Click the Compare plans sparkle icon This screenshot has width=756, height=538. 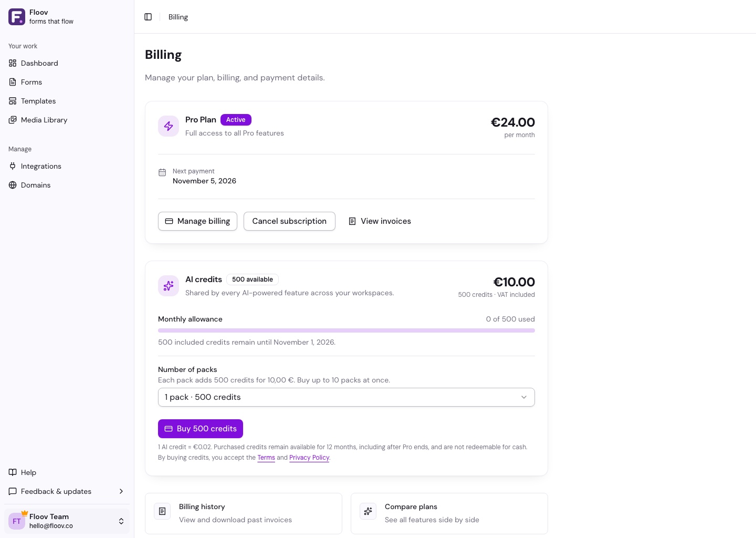(368, 511)
